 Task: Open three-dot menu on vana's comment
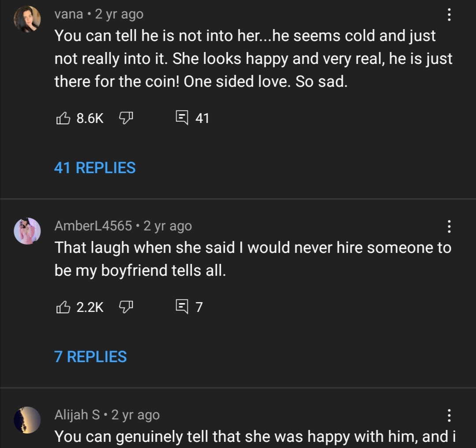(x=449, y=15)
